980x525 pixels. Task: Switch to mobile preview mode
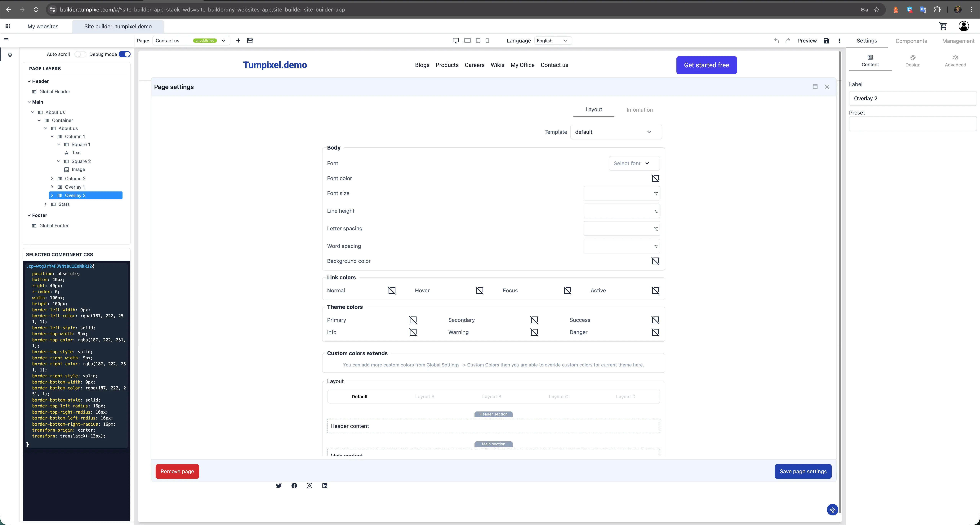click(x=487, y=41)
